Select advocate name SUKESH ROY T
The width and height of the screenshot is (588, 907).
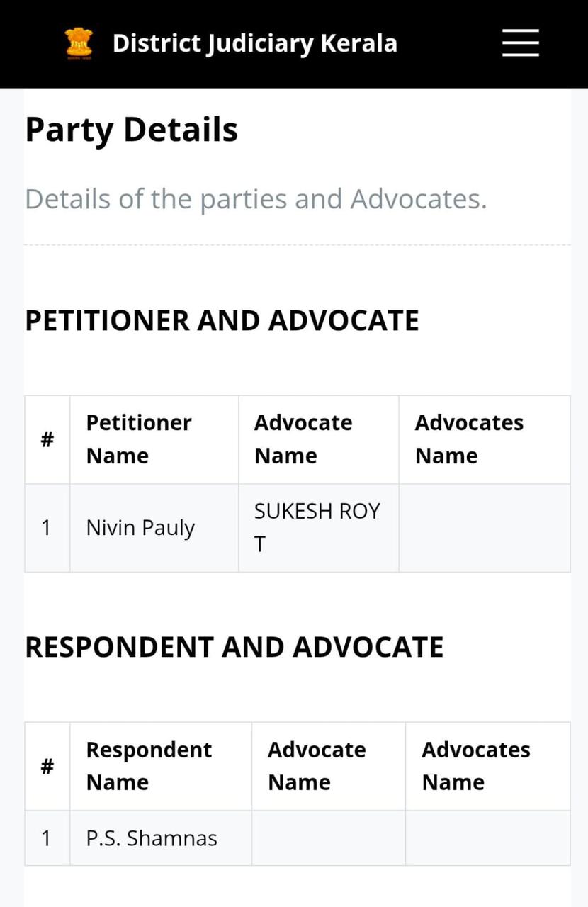pos(317,528)
